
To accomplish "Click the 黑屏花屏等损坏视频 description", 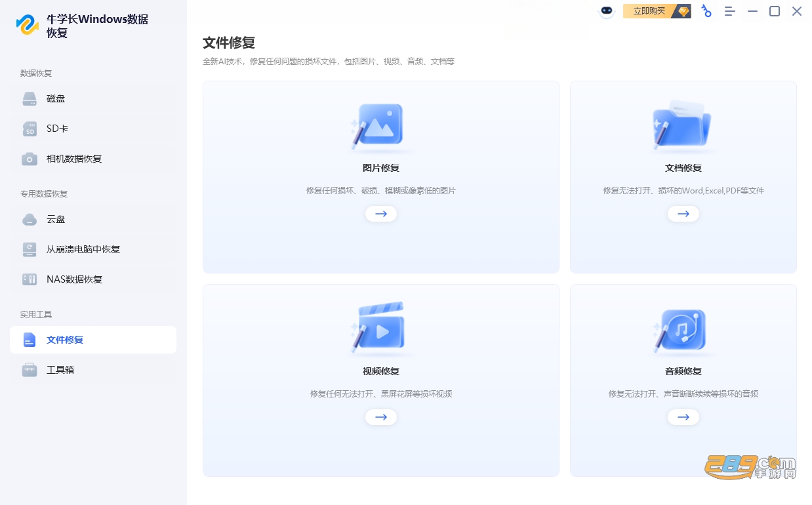I will click(x=381, y=394).
